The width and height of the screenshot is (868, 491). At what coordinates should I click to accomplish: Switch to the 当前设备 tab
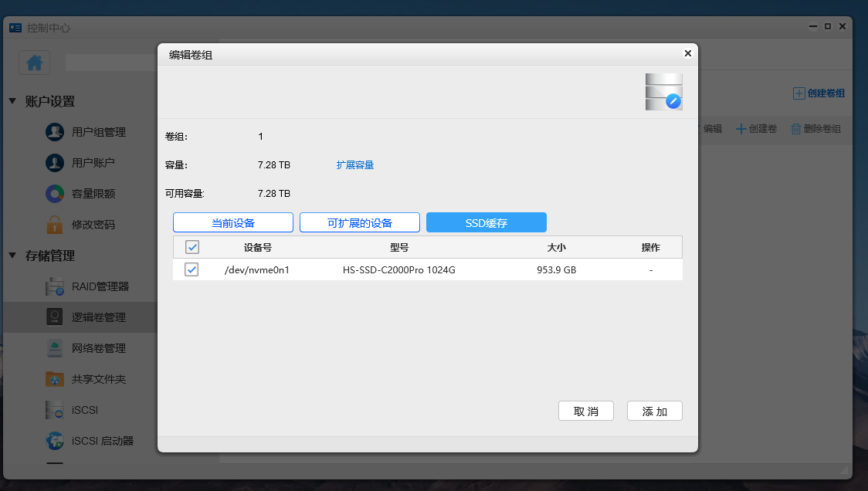(x=232, y=222)
